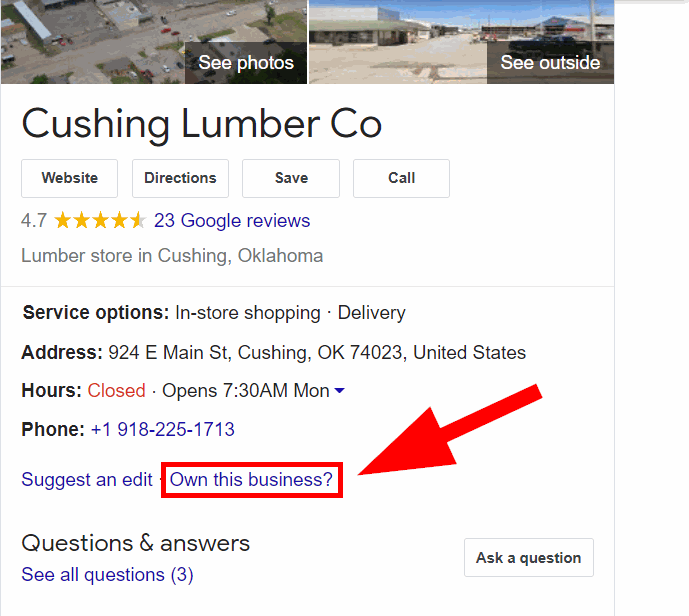
Task: Click the Closed hours status text
Action: click(116, 391)
